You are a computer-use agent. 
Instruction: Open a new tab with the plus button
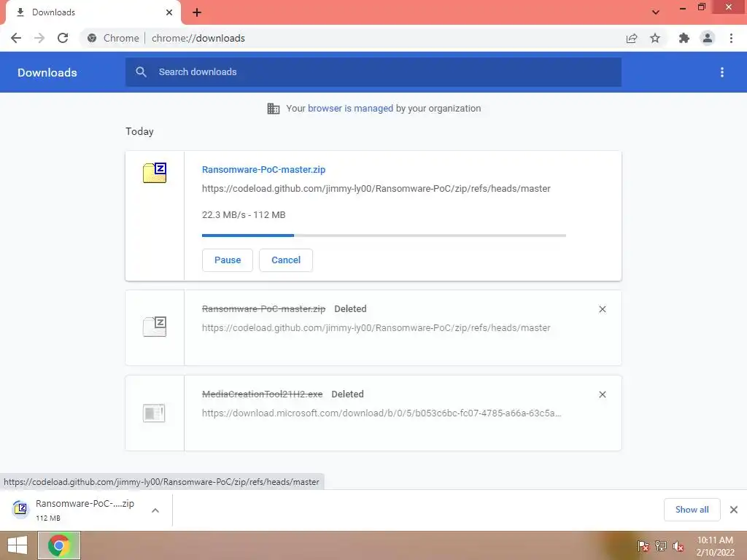click(197, 12)
